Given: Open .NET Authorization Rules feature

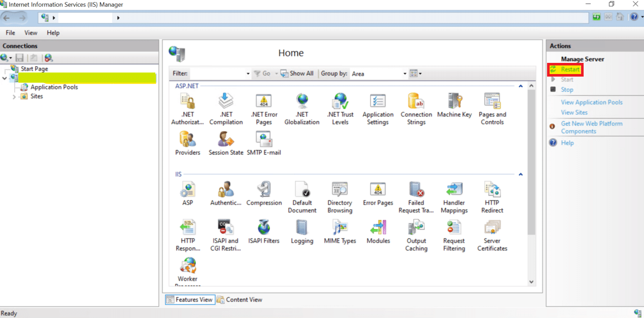Looking at the screenshot, I should point(188,109).
